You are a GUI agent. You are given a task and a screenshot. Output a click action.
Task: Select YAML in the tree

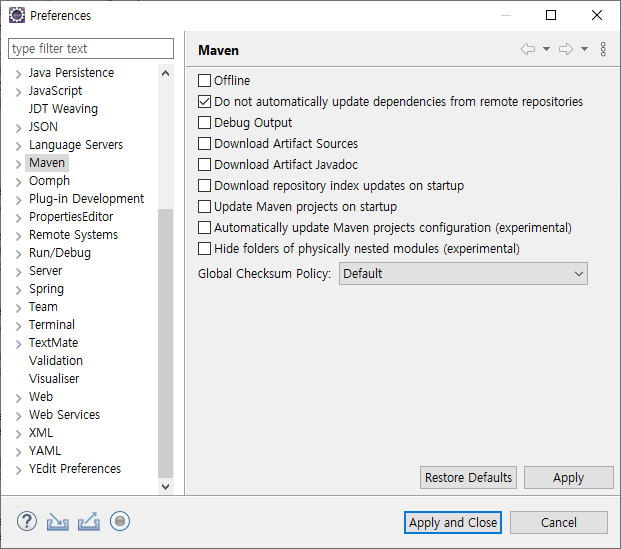(x=45, y=451)
